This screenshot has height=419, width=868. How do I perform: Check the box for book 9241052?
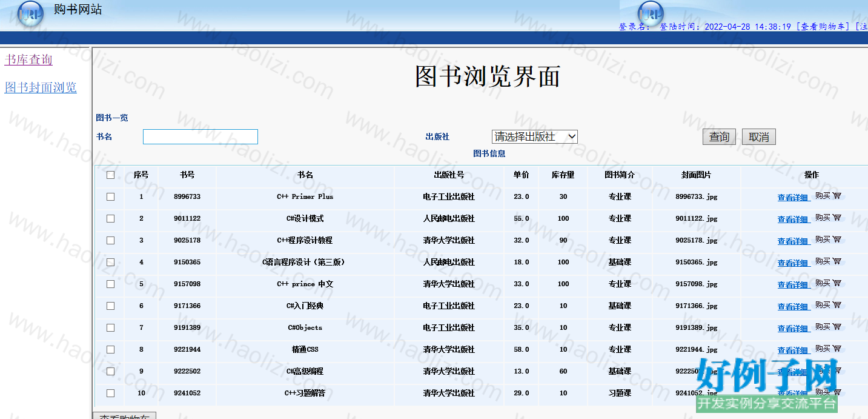pos(110,393)
